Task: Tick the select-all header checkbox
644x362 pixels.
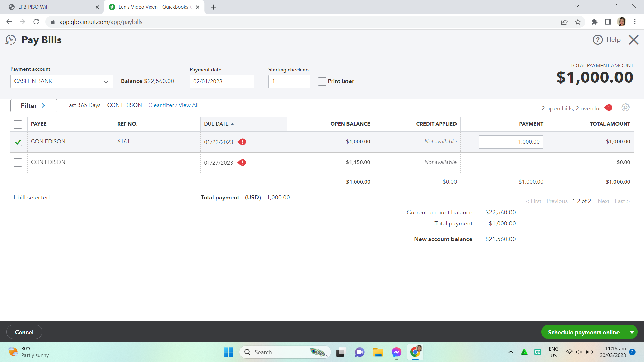Action: tap(18, 124)
